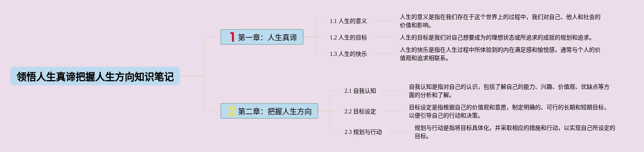Viewport: 644px width, 152px height.
Task: Click the branch line connecting root to chapters
Action: 204,76
